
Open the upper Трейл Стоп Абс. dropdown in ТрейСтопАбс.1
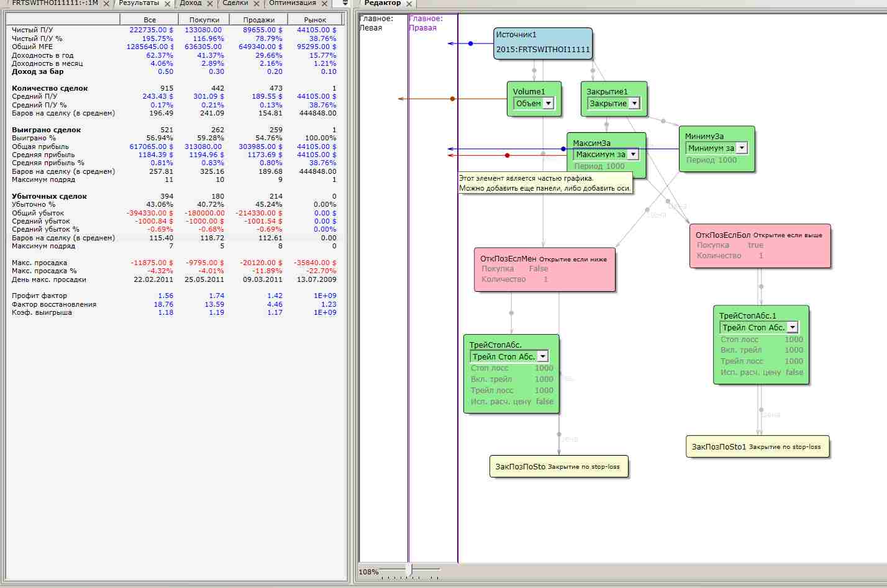[x=793, y=327]
